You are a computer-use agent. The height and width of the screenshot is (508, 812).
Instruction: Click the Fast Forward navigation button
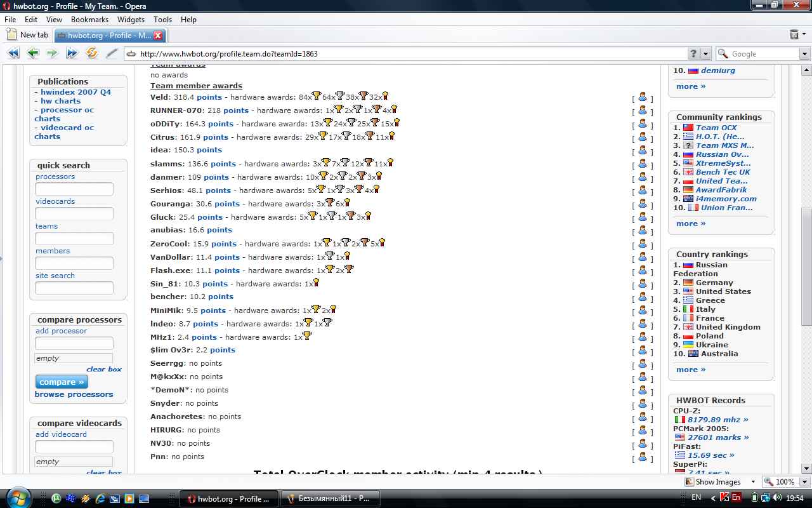72,54
